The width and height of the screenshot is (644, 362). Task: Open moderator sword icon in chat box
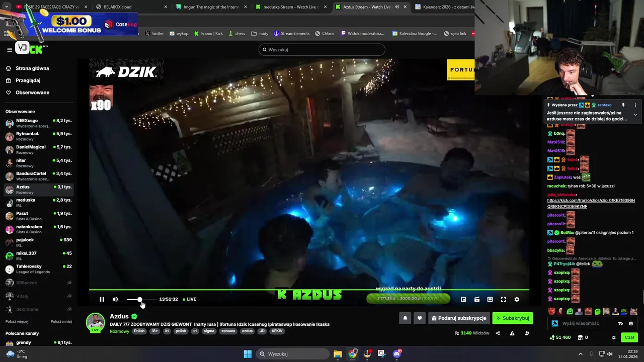[x=554, y=323]
